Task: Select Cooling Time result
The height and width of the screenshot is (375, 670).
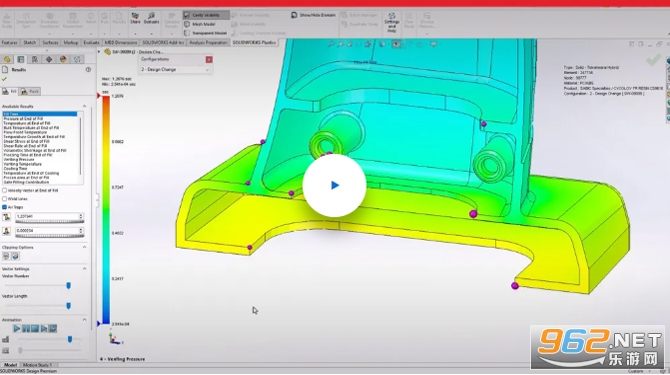Action: tap(15, 169)
